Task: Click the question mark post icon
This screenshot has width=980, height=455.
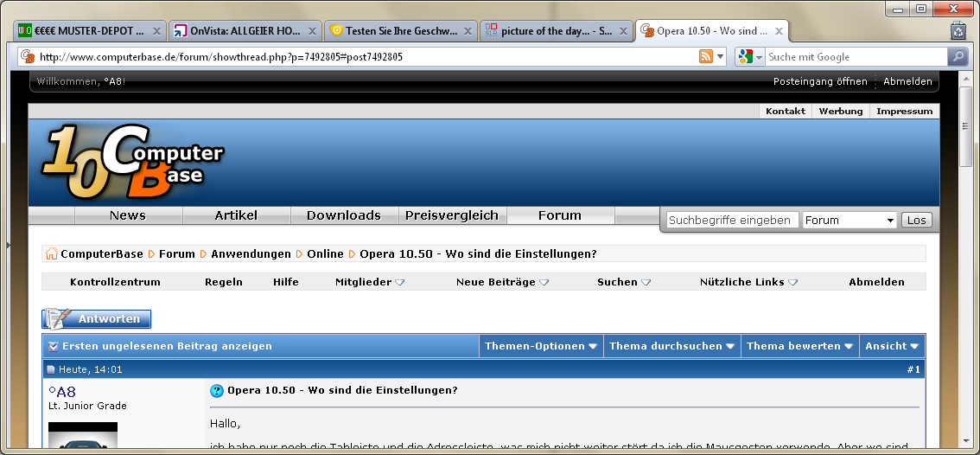Action: pyautogui.click(x=217, y=390)
